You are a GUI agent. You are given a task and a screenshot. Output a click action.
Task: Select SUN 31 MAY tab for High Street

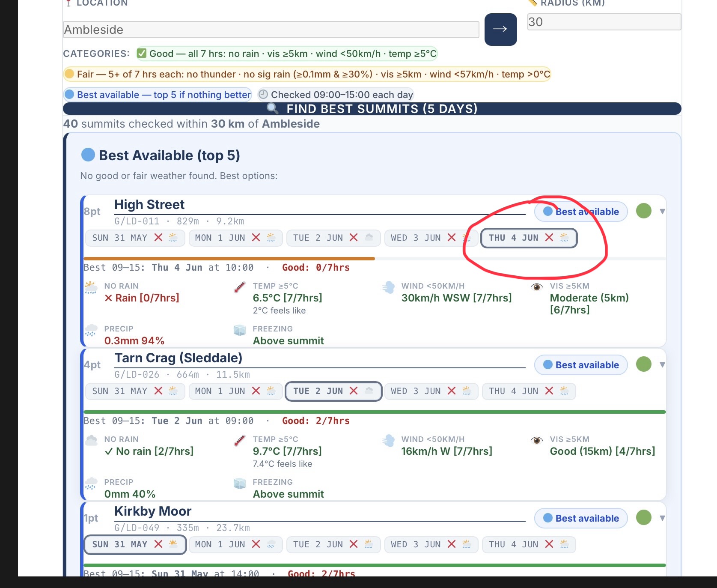(135, 238)
